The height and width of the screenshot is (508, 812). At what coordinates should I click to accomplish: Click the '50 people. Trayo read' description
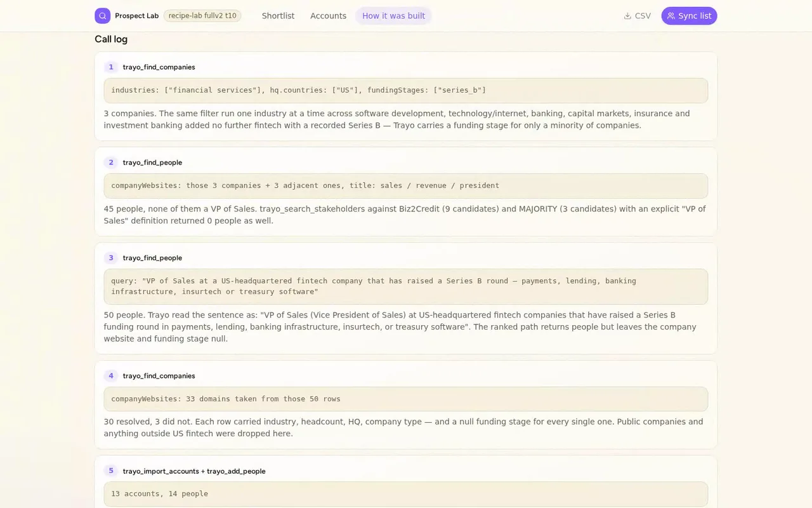pos(400,327)
